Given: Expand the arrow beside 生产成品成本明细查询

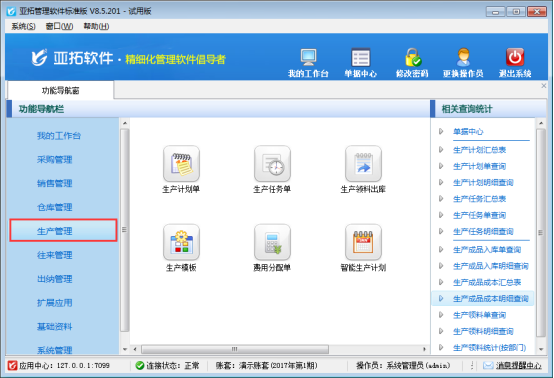Looking at the screenshot, I should (441, 299).
